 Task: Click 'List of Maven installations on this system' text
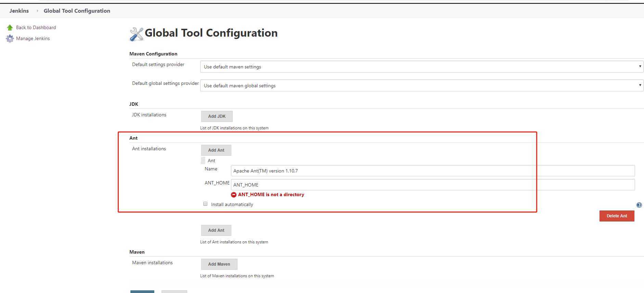pyautogui.click(x=237, y=276)
